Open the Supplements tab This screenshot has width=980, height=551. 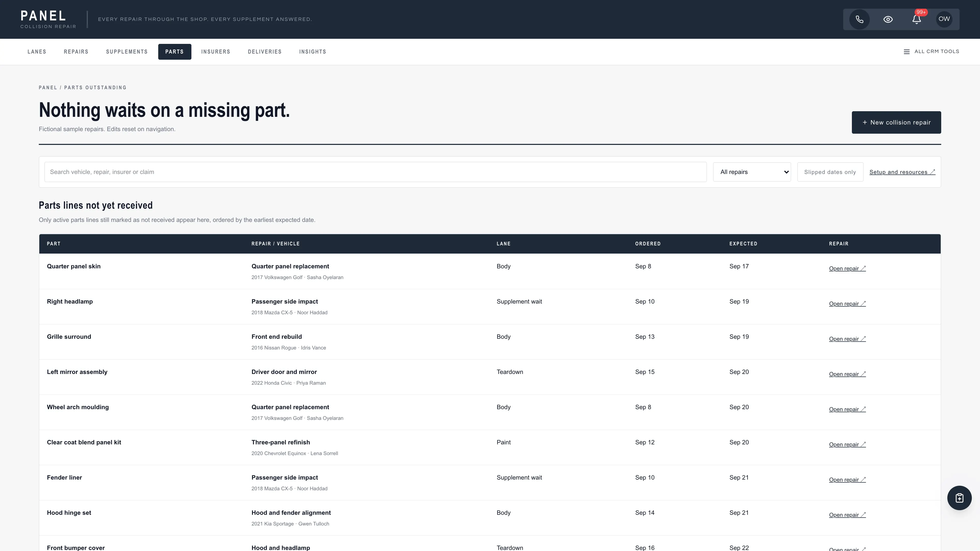pos(127,52)
